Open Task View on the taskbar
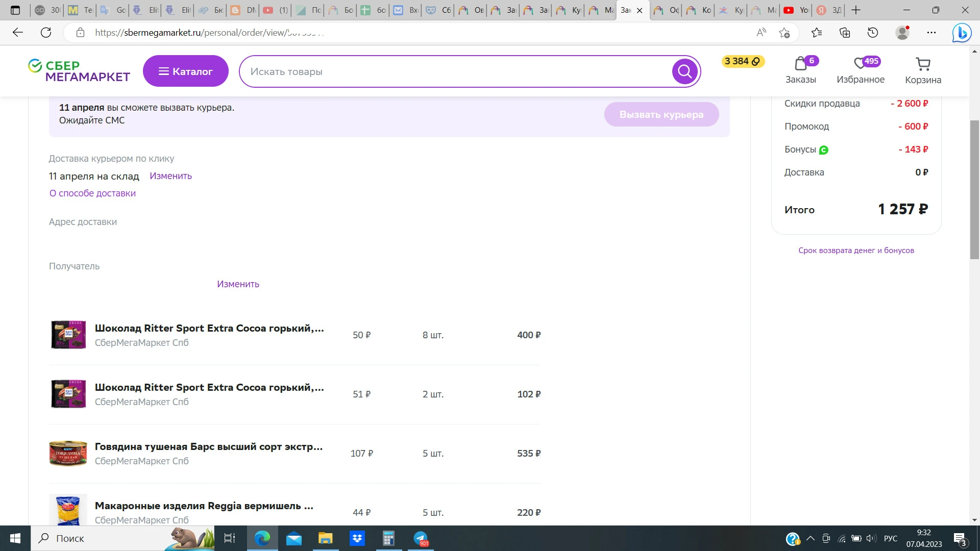The width and height of the screenshot is (980, 551). [x=230, y=538]
